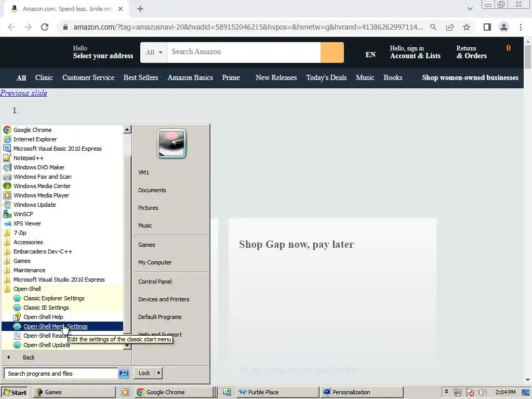Share this page using the share icon

pos(450,27)
